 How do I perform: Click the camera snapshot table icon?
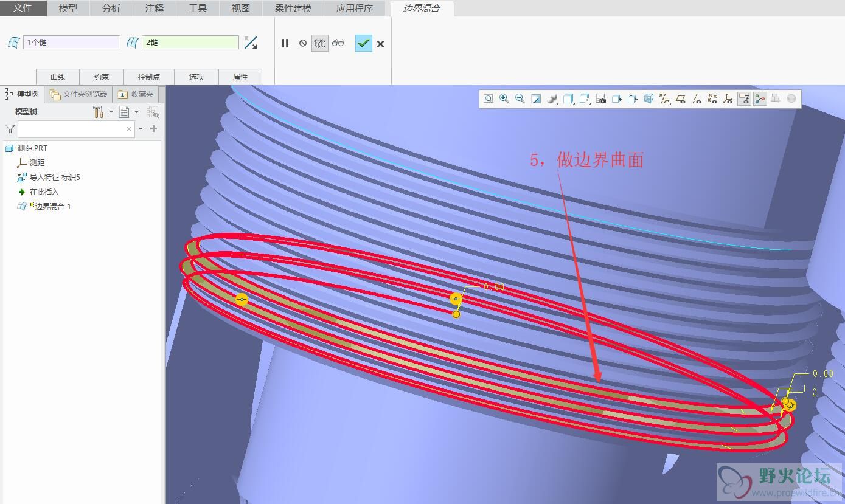click(601, 98)
